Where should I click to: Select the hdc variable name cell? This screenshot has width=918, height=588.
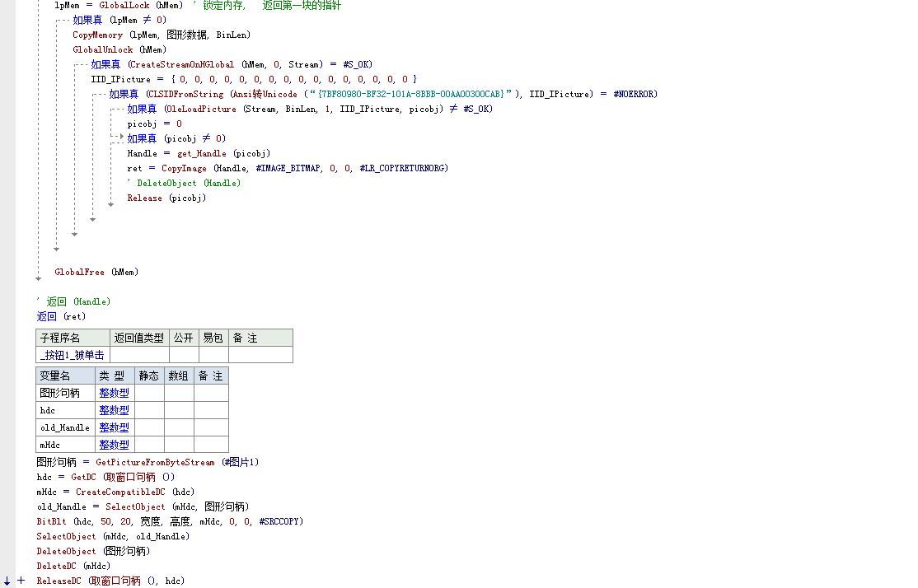[x=65, y=410]
